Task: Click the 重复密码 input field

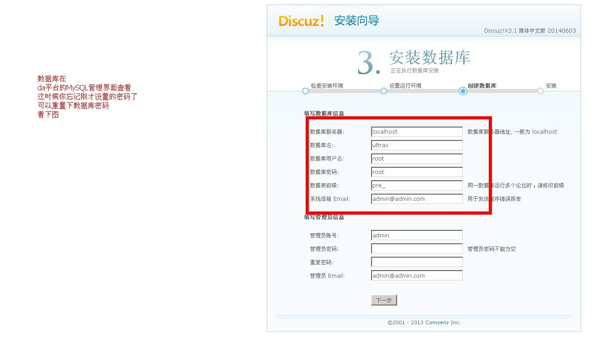Action: (x=417, y=262)
